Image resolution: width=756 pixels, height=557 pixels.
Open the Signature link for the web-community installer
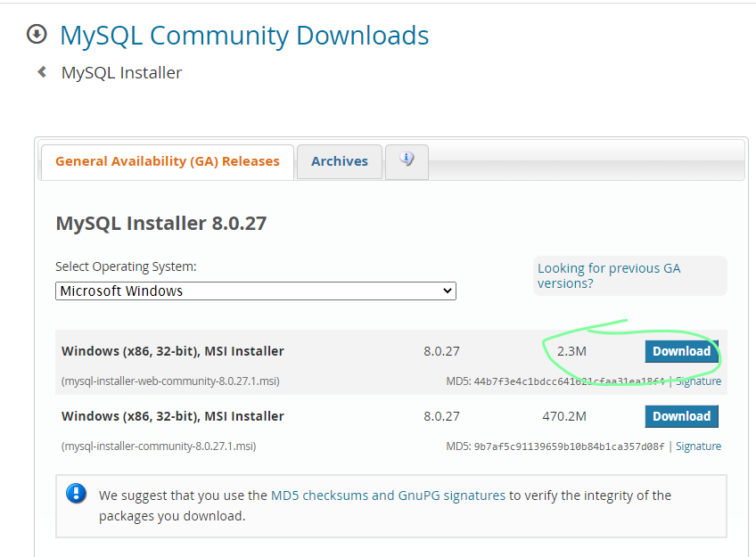[x=698, y=381]
